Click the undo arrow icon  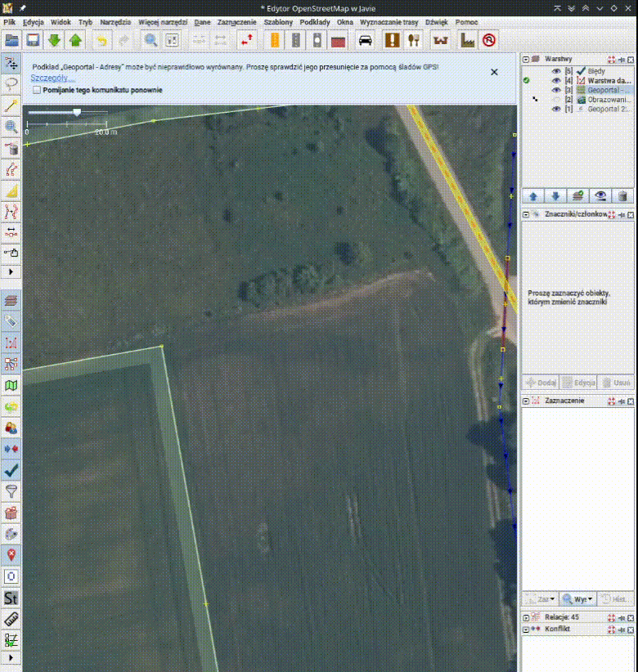(x=102, y=40)
